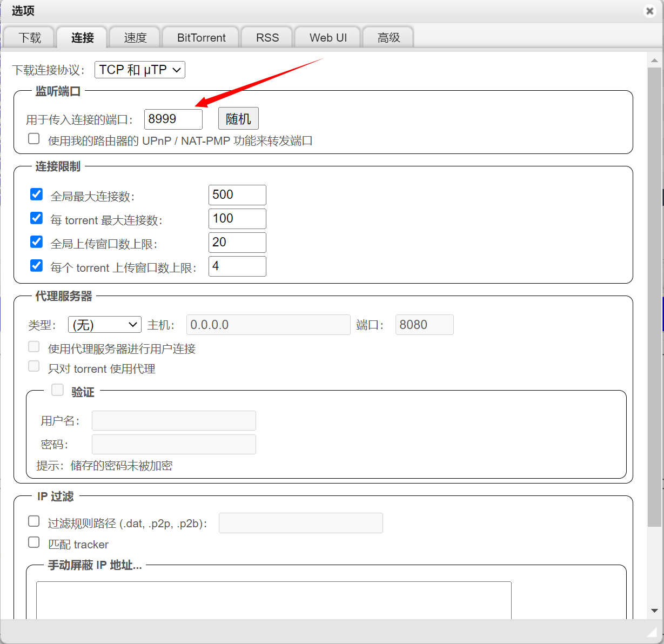Disable 全局上传窗口数上限 checkbox
Screen dimensions: 664x644
[37, 242]
